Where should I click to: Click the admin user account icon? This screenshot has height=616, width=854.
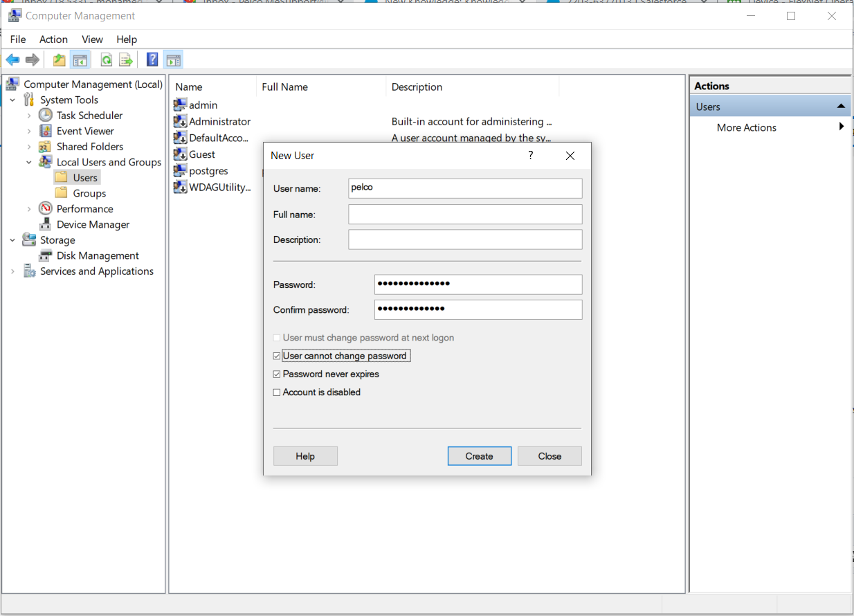[180, 105]
